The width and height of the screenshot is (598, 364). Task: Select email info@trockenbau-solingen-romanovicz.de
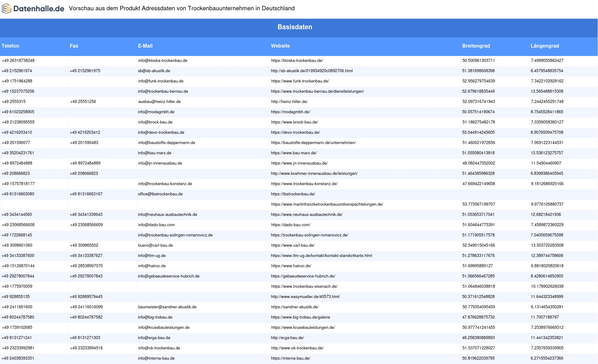(175, 235)
